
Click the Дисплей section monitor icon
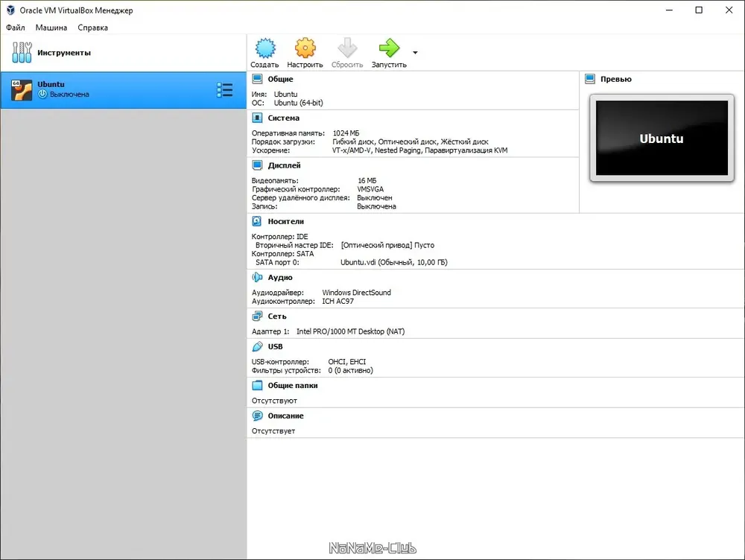257,165
